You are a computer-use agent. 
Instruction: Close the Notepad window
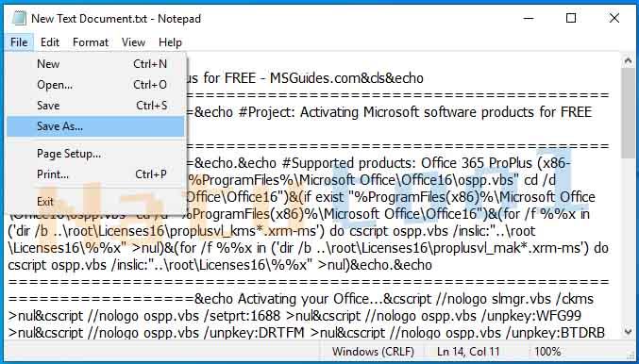[x=614, y=18]
